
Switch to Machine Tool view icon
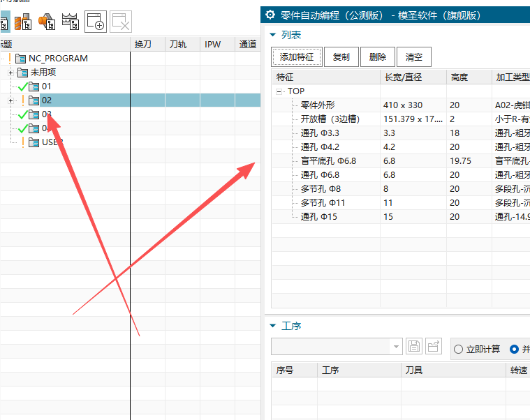pyautogui.click(x=23, y=22)
